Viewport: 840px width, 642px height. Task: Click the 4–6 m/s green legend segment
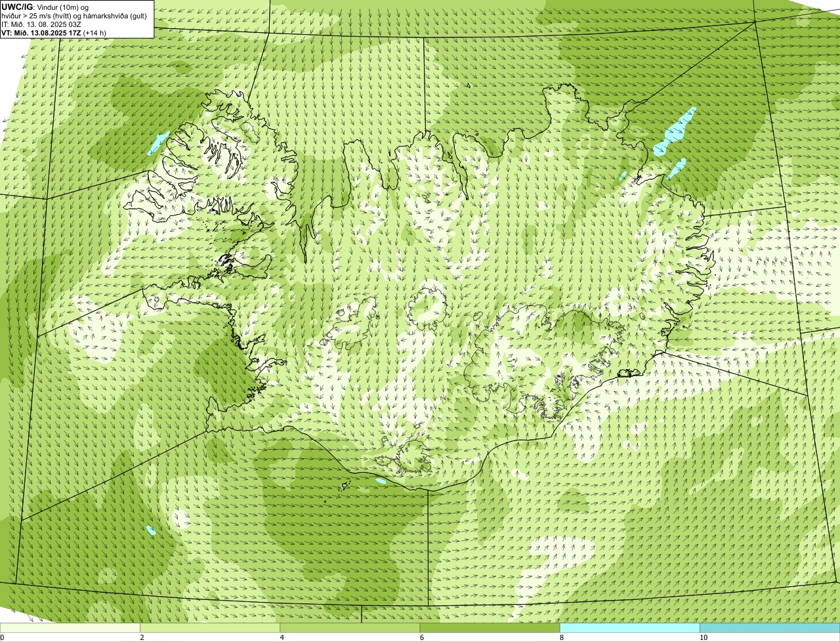pyautogui.click(x=350, y=628)
